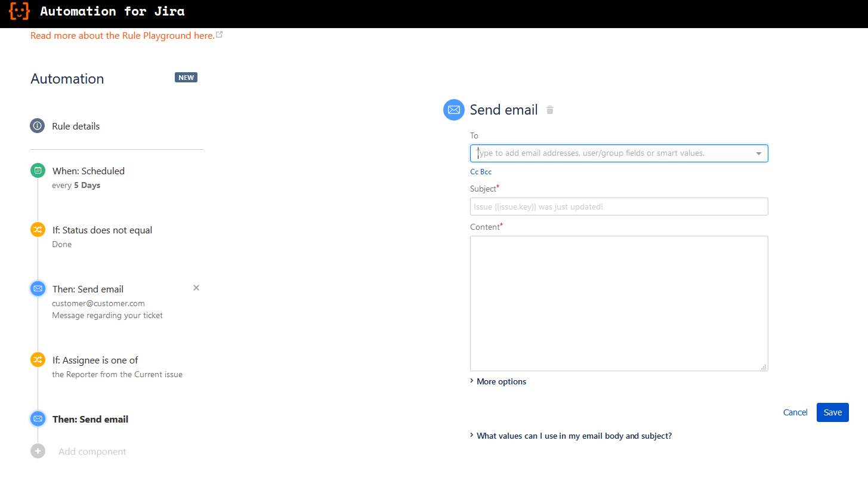Click into the Subject input field

pos(619,207)
